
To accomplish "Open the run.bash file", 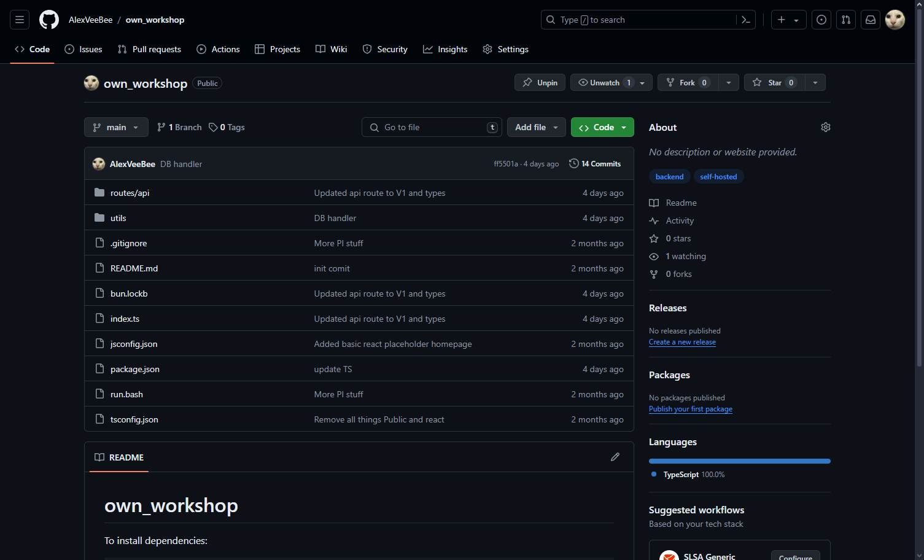I will click(x=126, y=394).
